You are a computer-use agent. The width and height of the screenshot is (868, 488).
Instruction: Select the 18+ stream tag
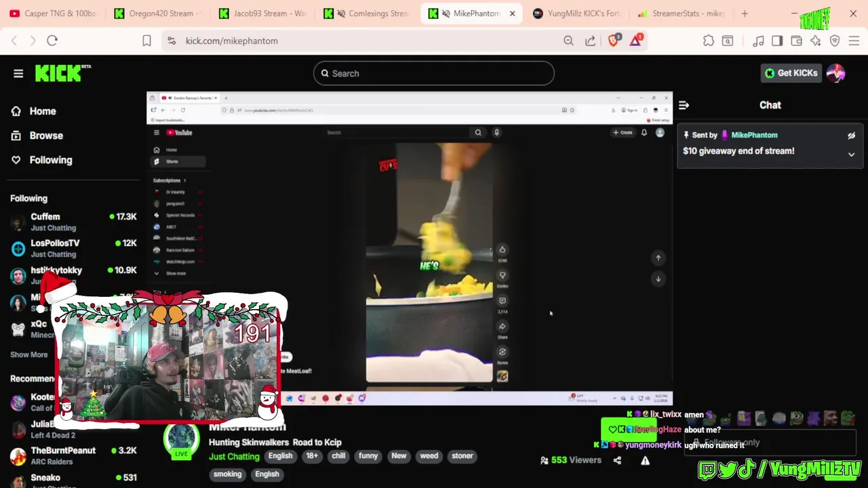pyautogui.click(x=312, y=456)
